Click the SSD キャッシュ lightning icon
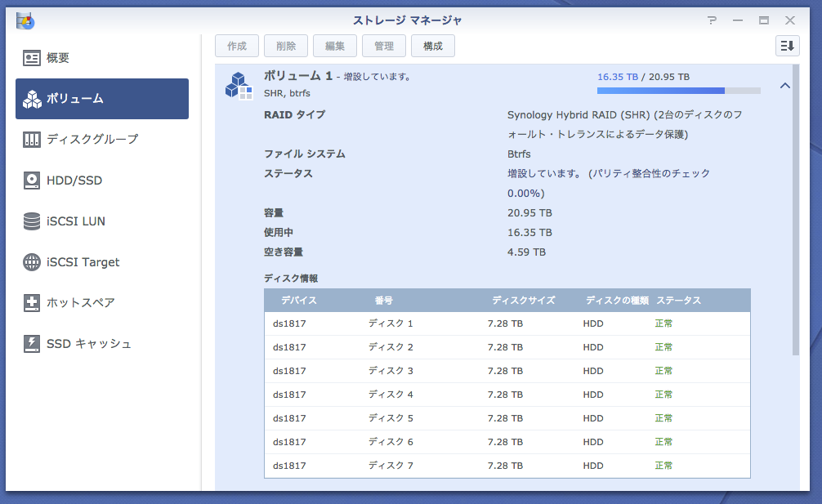822x504 pixels. point(32,344)
